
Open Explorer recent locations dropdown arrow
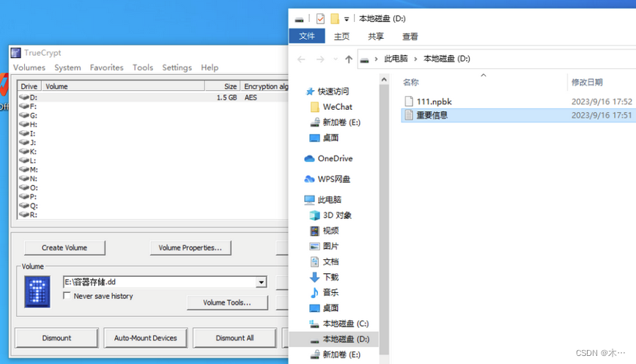click(x=336, y=59)
